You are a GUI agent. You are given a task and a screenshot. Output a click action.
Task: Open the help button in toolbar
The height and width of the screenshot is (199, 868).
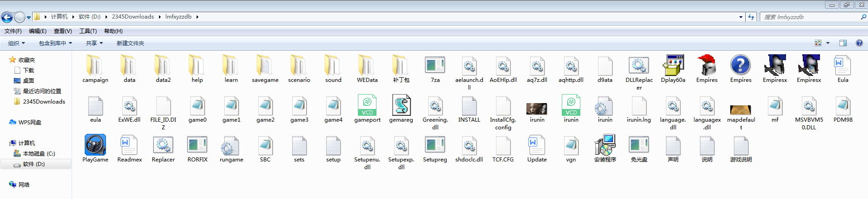click(859, 43)
